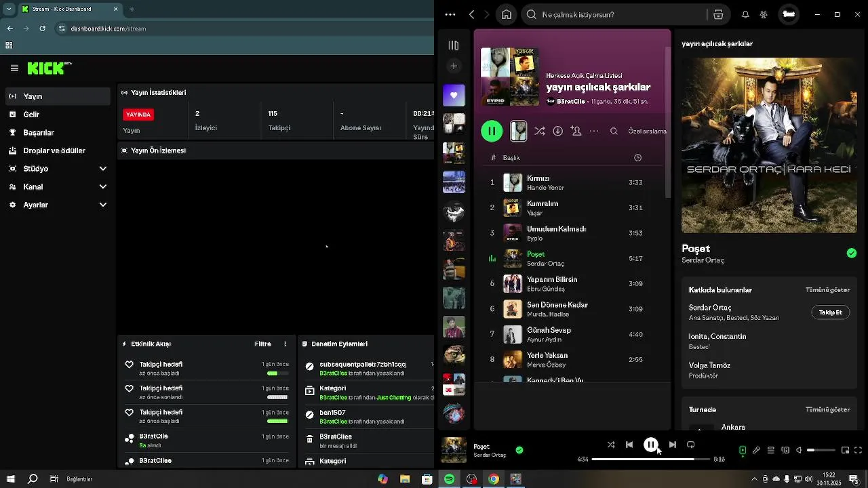Adjust the Spotify volume slider
The height and width of the screenshot is (488, 868).
tap(821, 450)
